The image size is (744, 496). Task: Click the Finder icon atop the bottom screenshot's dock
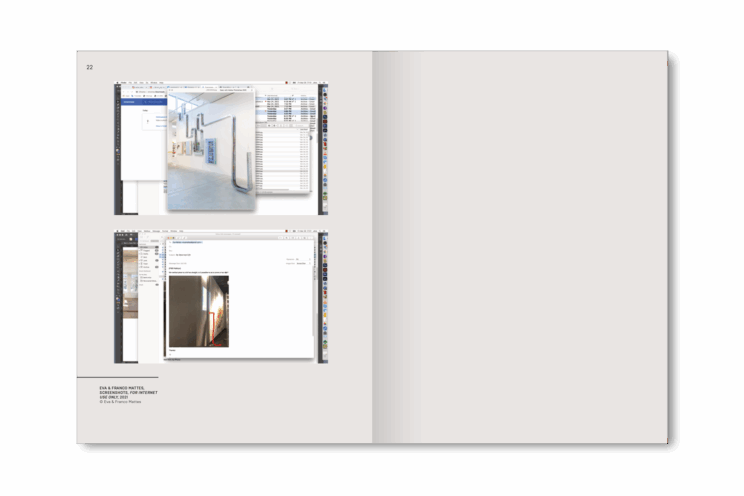323,239
